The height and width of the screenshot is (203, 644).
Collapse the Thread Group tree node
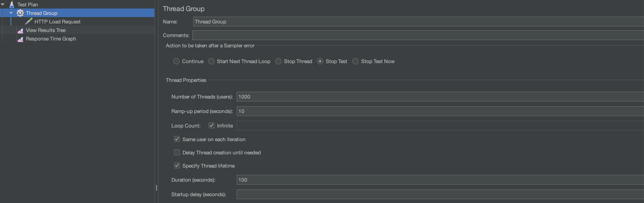point(11,13)
